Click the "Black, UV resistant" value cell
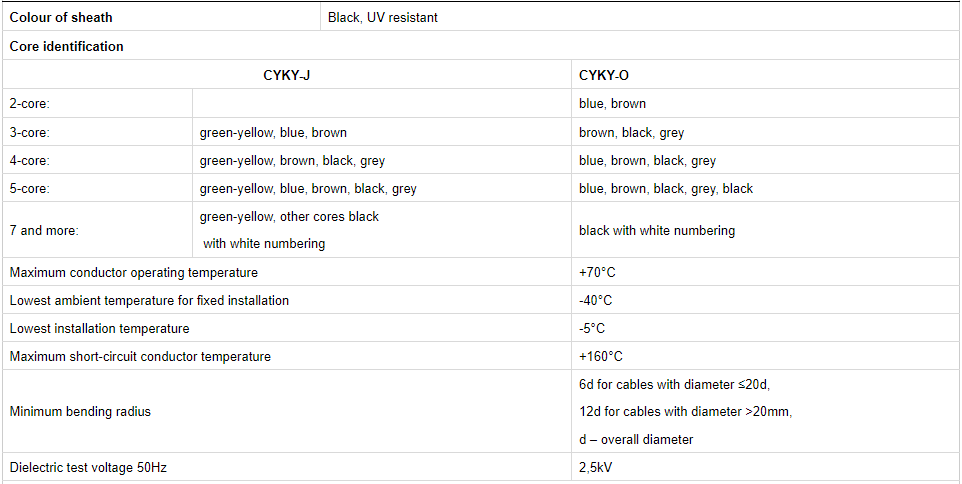Screen dimensions: 962x484 tap(383, 17)
